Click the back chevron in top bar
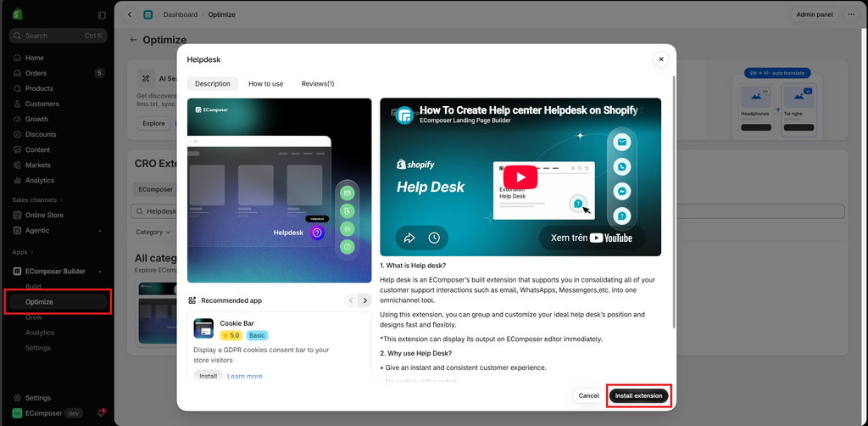The width and height of the screenshot is (868, 426). (x=130, y=14)
